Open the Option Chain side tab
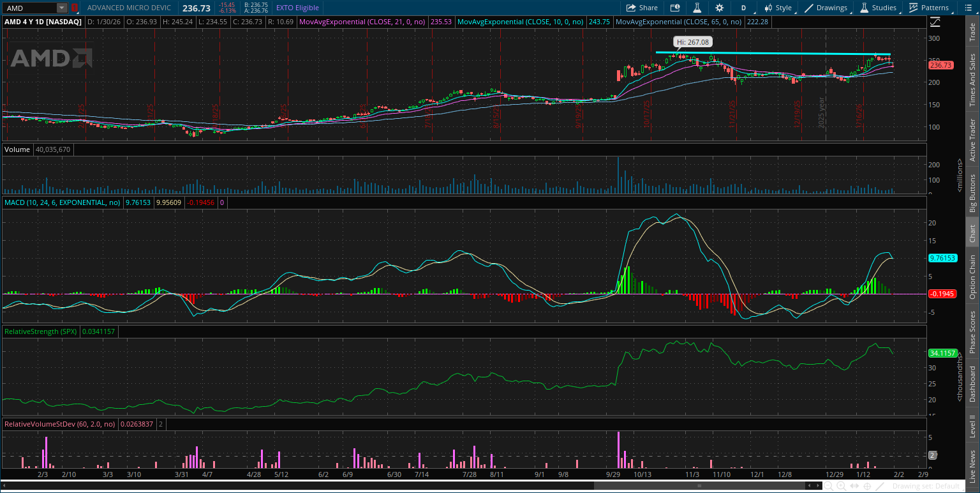Screen dimensions: 980x493 click(x=972, y=277)
